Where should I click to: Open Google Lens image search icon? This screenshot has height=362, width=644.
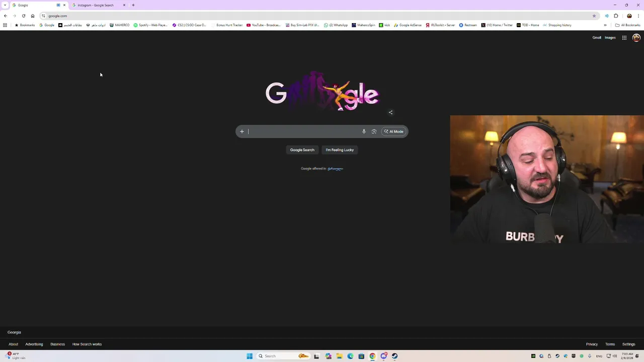pyautogui.click(x=374, y=132)
